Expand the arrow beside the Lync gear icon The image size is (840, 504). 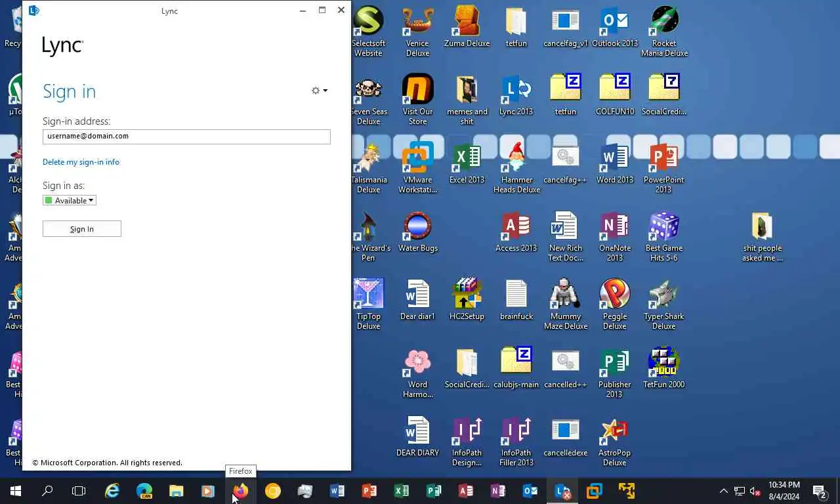(x=325, y=91)
